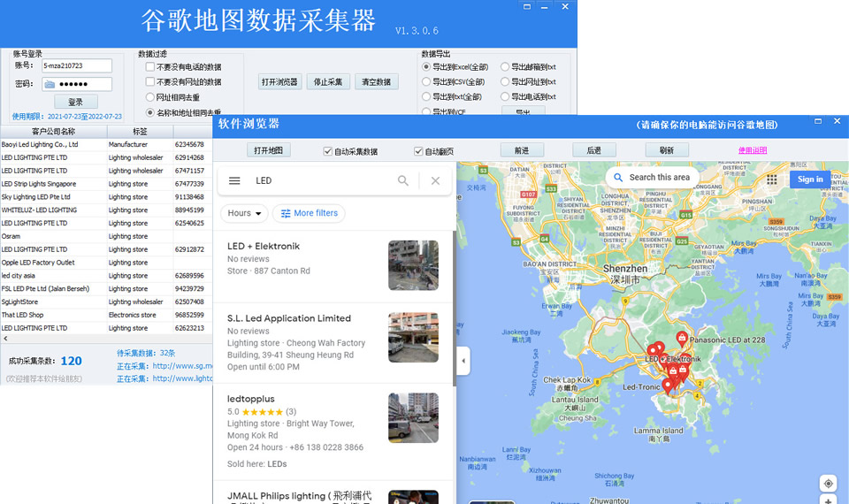The image size is (849, 504).
Task: Select LED + Elektronik result title
Action: 264,247
